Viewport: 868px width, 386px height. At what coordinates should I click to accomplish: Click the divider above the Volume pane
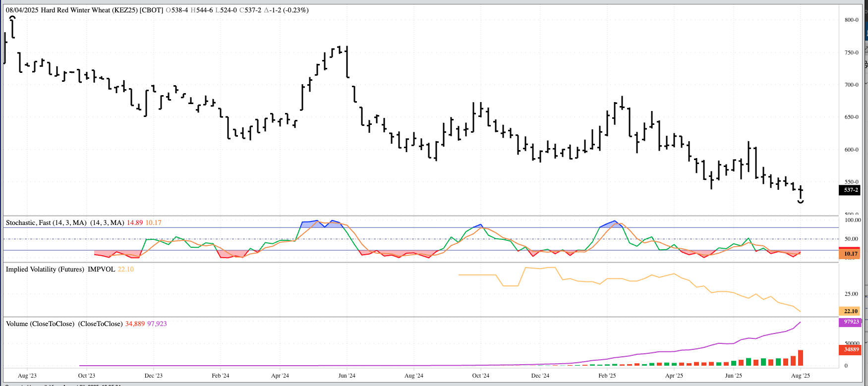(x=421, y=317)
